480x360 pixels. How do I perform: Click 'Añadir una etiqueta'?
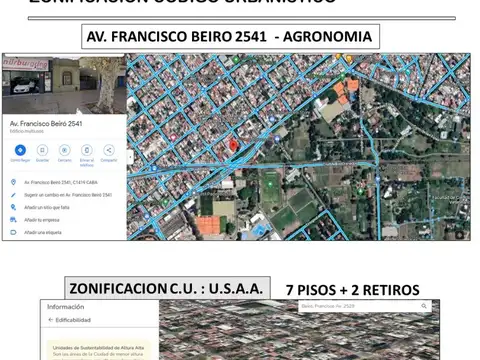43,232
